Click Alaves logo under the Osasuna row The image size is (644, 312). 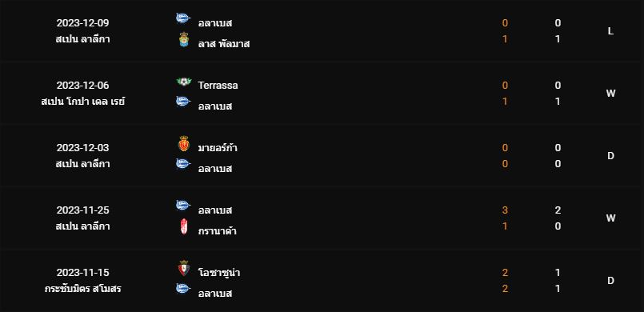[x=182, y=289]
